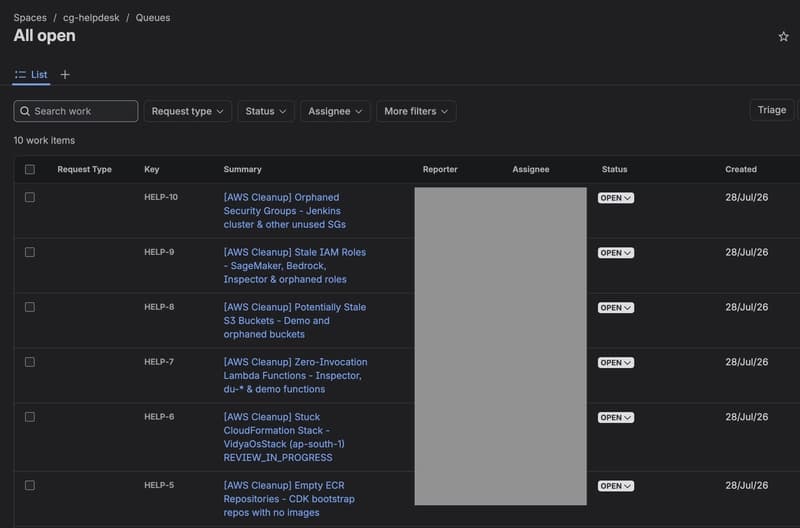This screenshot has width=800, height=528.
Task: Click key HELP-8
Action: [x=159, y=307]
